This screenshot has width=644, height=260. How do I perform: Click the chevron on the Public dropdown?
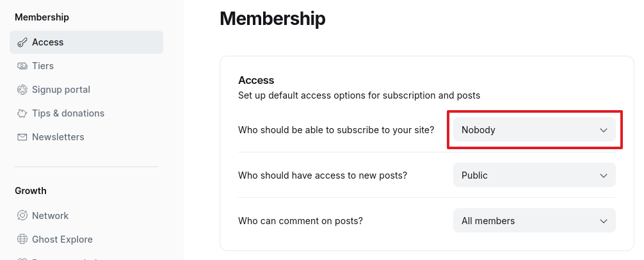[x=603, y=175]
